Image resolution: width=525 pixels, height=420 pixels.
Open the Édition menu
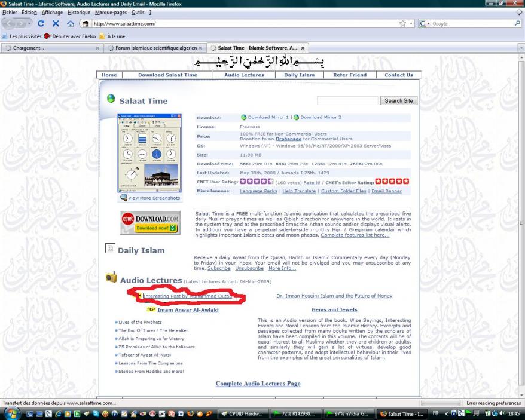29,12
